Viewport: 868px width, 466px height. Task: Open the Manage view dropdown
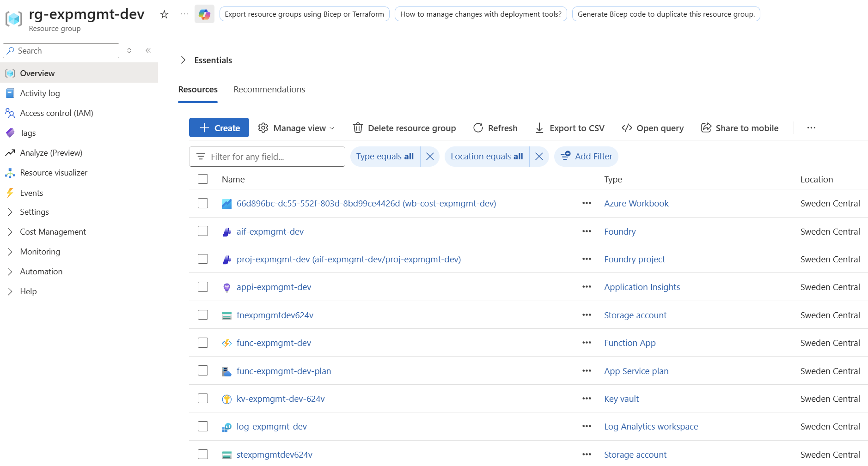click(x=296, y=128)
